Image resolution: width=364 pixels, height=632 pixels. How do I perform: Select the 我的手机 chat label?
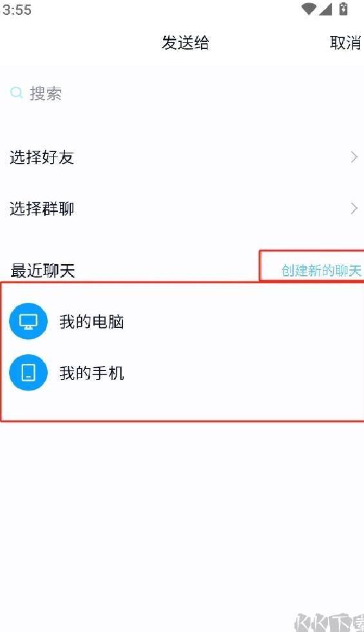(x=91, y=373)
